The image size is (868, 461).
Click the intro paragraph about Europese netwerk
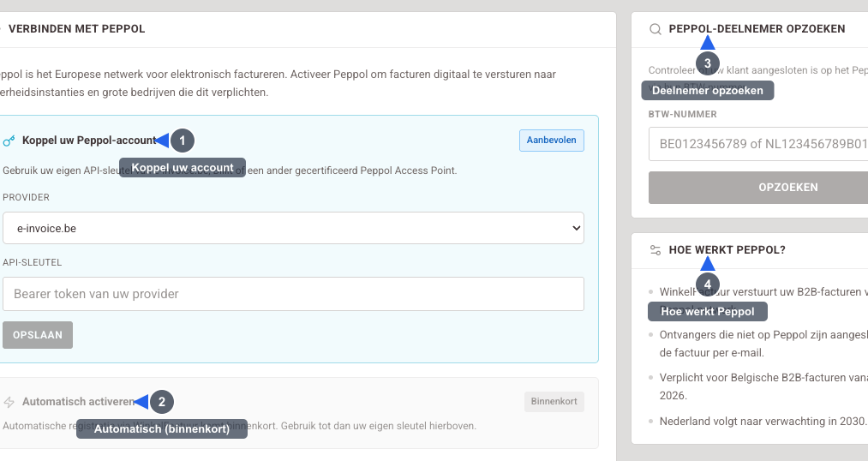[x=277, y=83]
